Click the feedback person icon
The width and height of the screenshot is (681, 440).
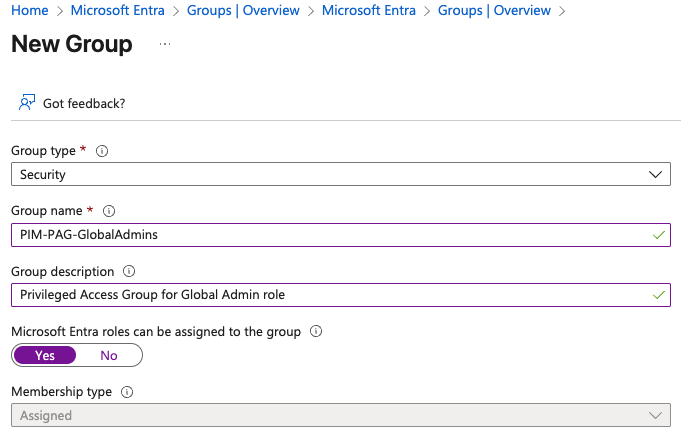[x=26, y=103]
